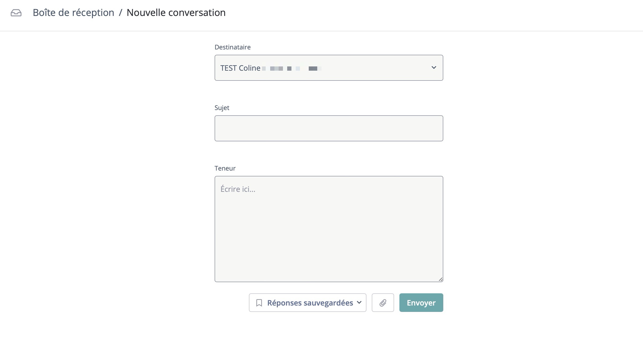The width and height of the screenshot is (643, 364).
Task: Click the Nouvelle conversation breadcrumb title
Action: pyautogui.click(x=176, y=13)
